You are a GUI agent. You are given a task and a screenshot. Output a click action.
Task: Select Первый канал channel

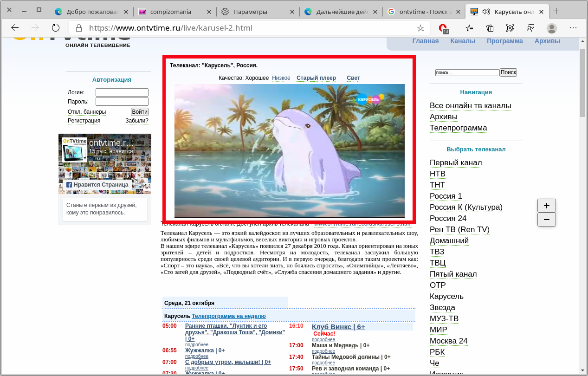456,163
